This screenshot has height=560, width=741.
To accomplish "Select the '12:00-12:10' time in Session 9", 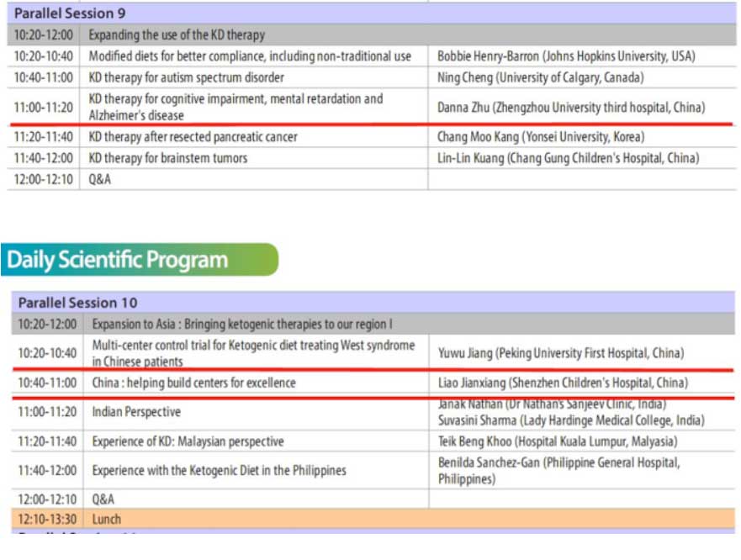I will tap(44, 180).
